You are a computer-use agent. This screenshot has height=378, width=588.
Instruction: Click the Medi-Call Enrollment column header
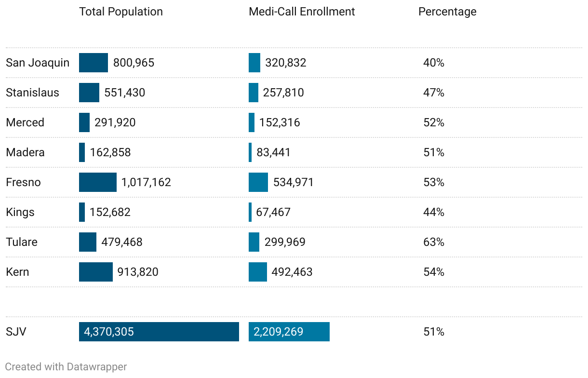pos(302,12)
